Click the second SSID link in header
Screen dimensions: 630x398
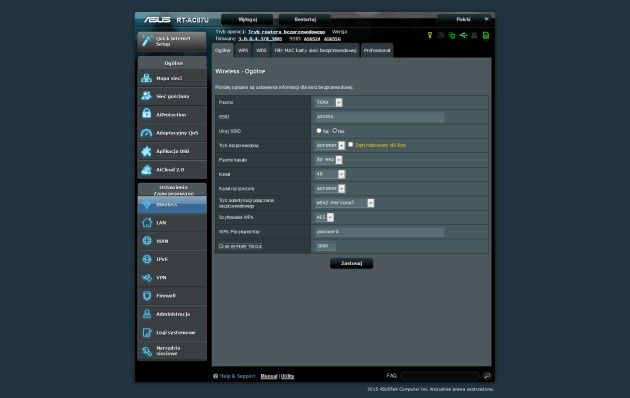point(332,39)
